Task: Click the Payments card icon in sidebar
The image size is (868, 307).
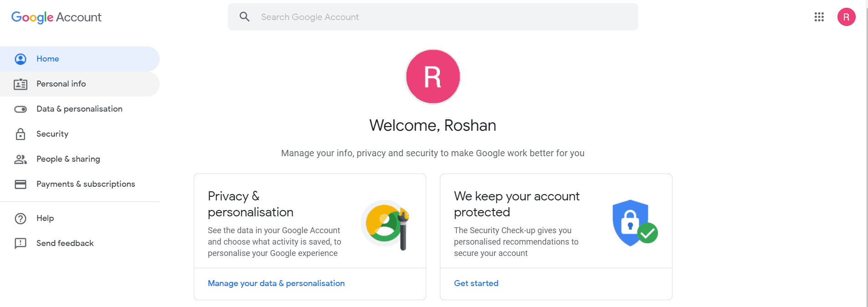Action: 21,184
